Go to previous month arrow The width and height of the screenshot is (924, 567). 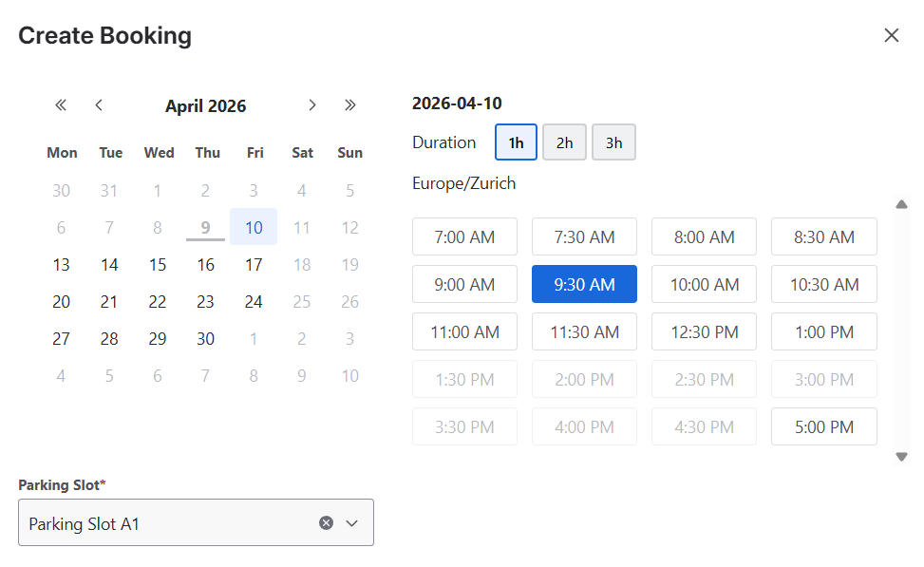point(99,105)
